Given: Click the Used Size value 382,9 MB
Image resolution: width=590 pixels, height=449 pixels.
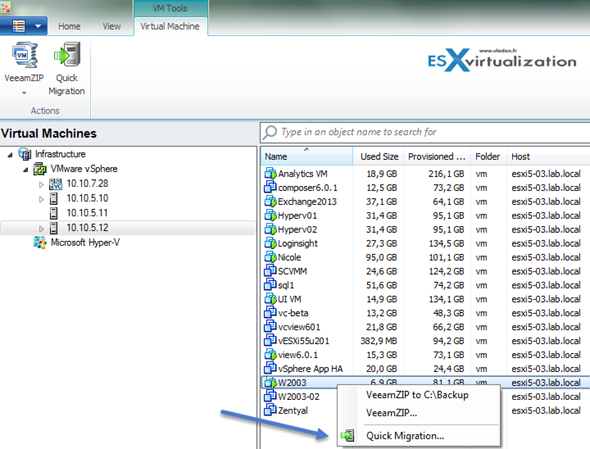Looking at the screenshot, I should click(379, 341).
